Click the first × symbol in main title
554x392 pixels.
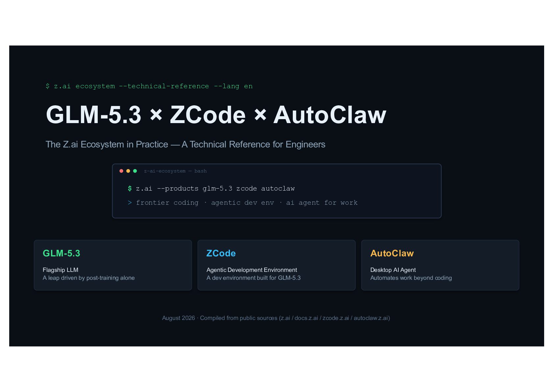156,115
